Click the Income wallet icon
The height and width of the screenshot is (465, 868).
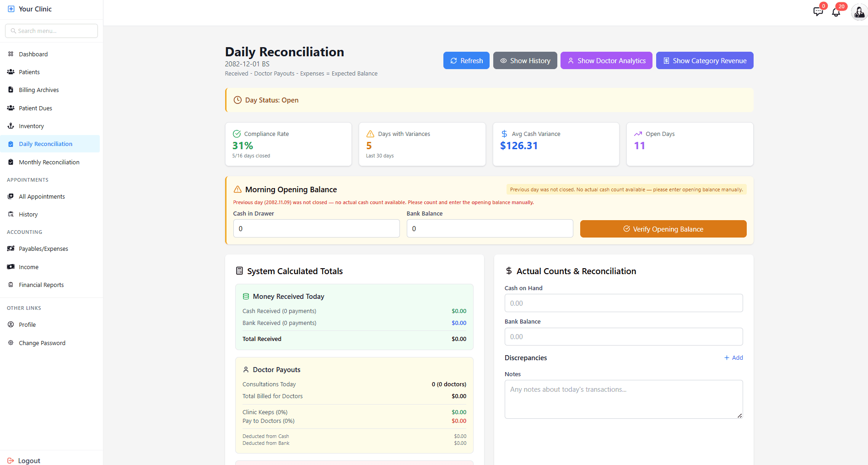coord(11,267)
